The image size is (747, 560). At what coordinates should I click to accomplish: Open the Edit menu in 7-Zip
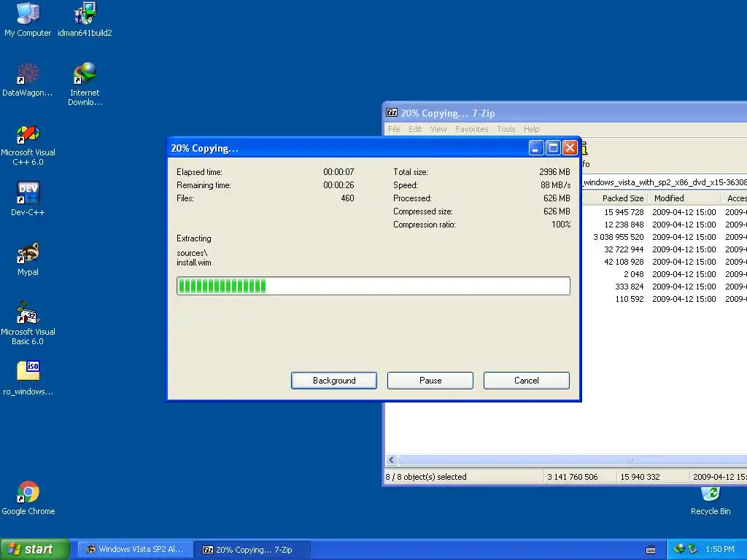click(415, 129)
